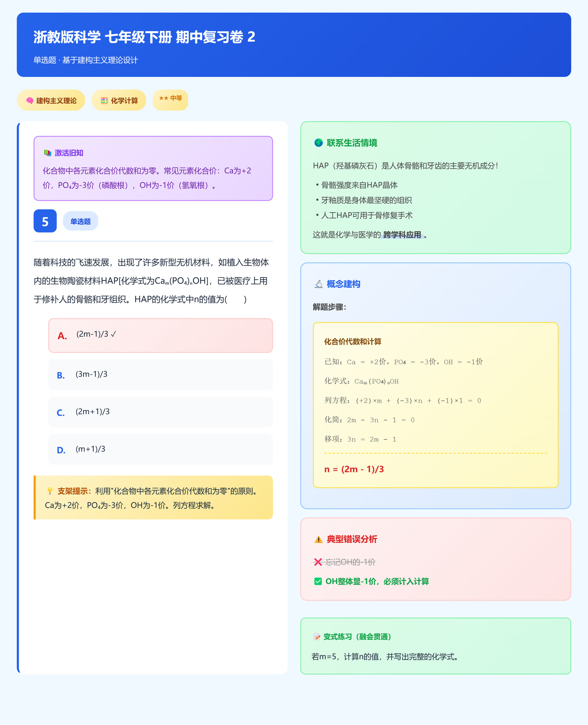Click the memo icon beside 变式练习
The width and height of the screenshot is (588, 725).
tap(317, 636)
